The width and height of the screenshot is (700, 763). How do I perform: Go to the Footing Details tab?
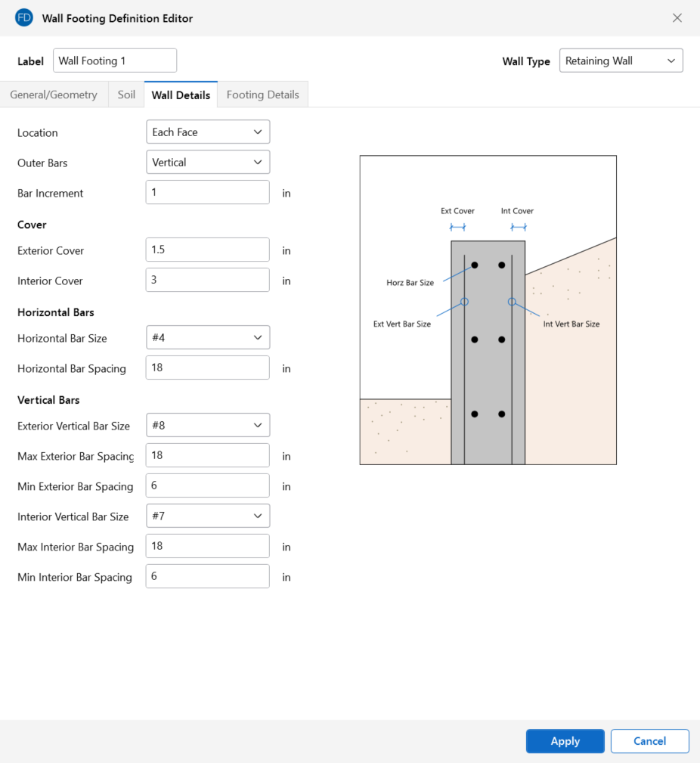[x=262, y=95]
